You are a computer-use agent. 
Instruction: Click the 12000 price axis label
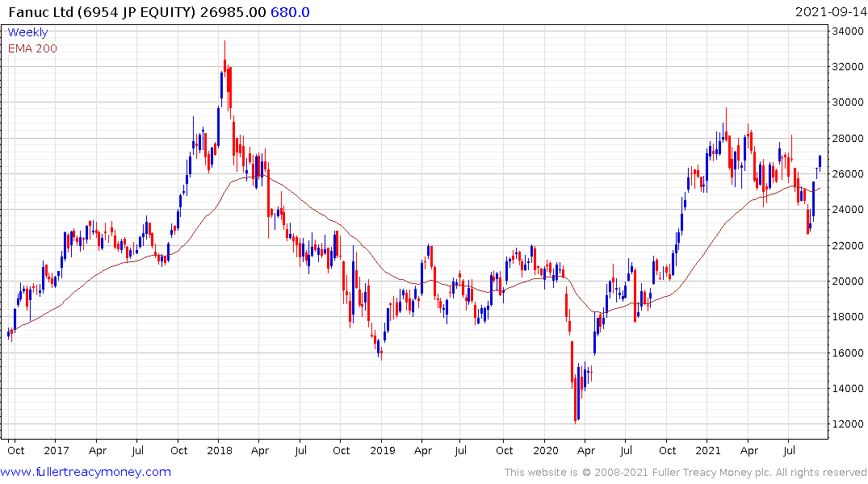[x=847, y=423]
